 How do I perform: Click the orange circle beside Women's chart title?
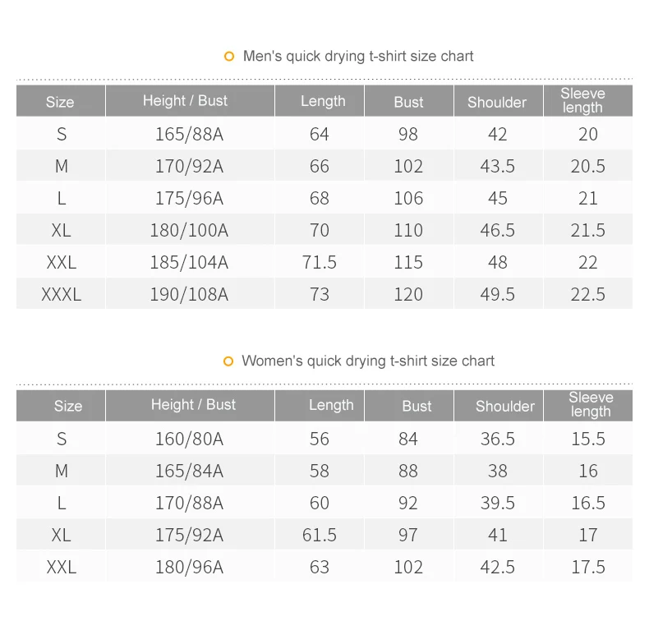[228, 361]
